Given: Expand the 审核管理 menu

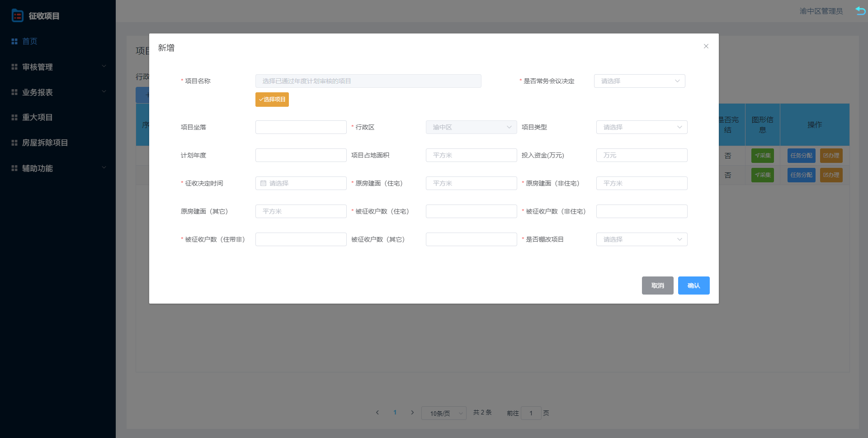Looking at the screenshot, I should pos(58,67).
